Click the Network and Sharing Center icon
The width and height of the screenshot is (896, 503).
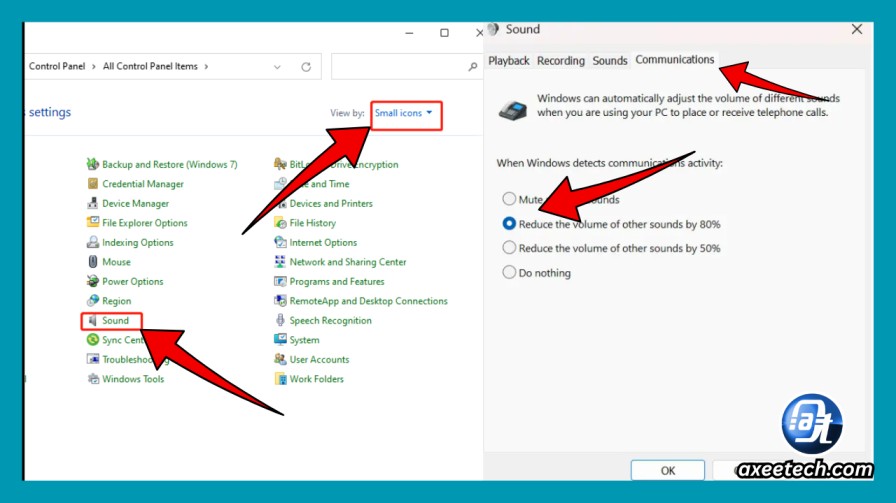point(280,261)
